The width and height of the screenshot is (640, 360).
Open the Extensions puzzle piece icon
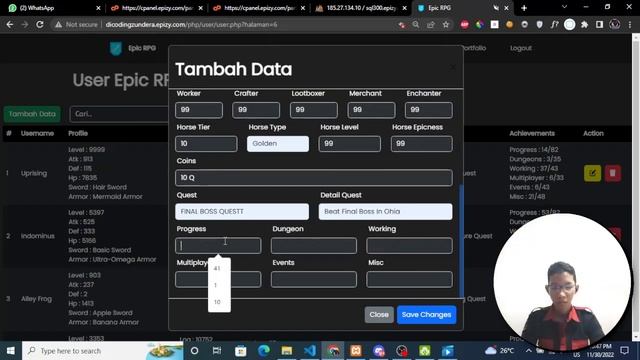584,25
